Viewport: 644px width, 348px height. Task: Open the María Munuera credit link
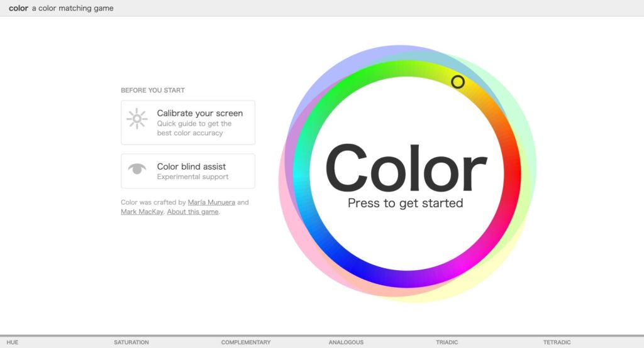pos(211,202)
